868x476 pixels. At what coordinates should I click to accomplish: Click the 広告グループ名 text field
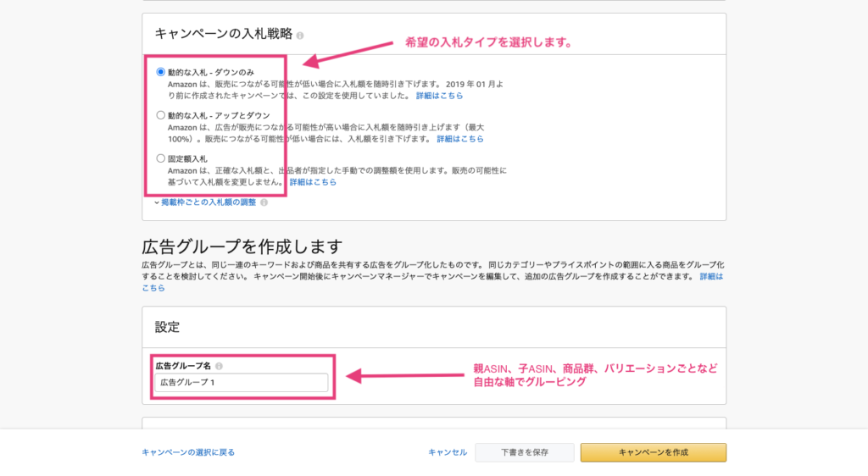coord(242,383)
